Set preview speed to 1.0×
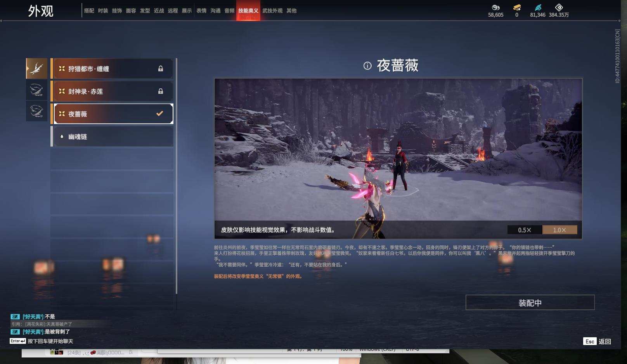627x364 pixels. click(559, 230)
